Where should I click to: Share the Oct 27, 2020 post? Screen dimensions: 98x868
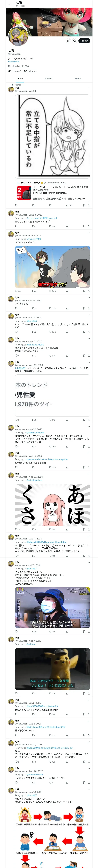click(x=89, y=291)
